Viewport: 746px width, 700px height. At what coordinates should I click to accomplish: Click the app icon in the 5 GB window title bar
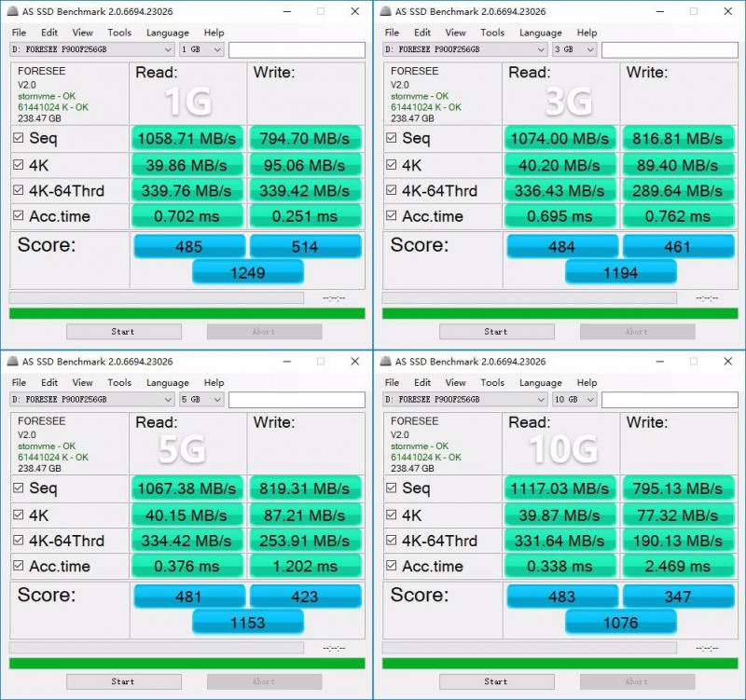coord(11,362)
